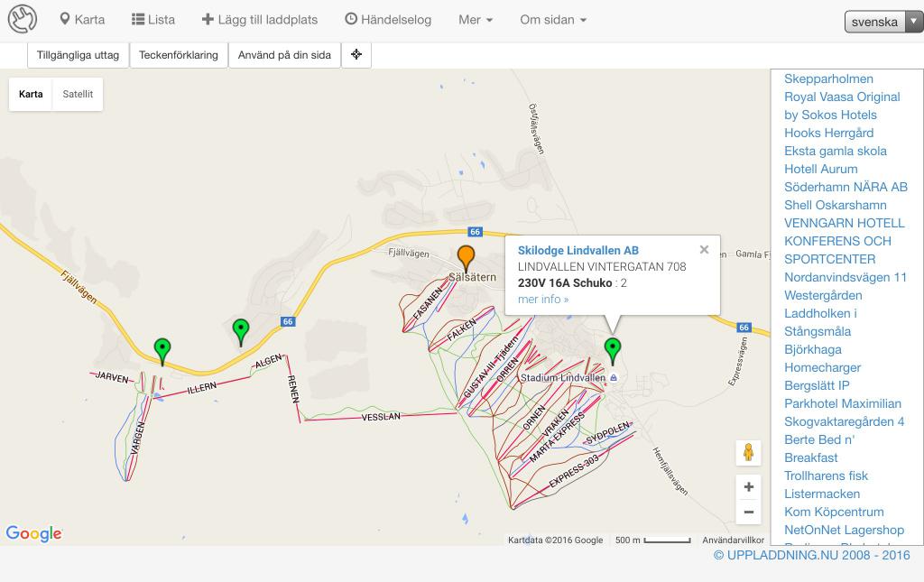
Task: Zoom in with the plus button
Action: pos(748,487)
